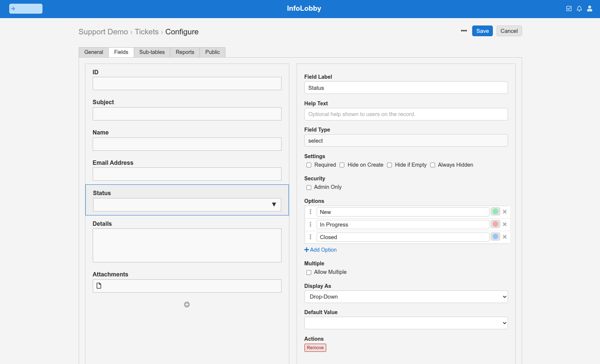Delete the Closed option with its X
This screenshot has height=364, width=600.
[505, 237]
